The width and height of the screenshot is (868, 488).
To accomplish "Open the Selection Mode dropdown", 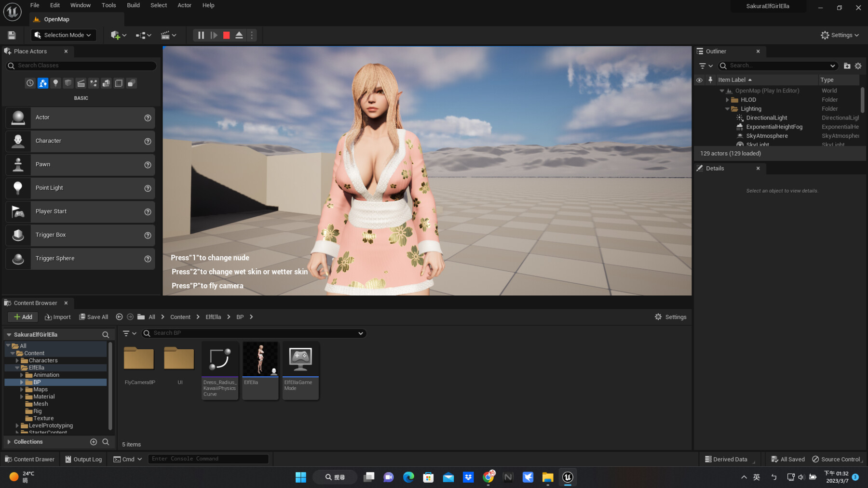I will pyautogui.click(x=63, y=35).
